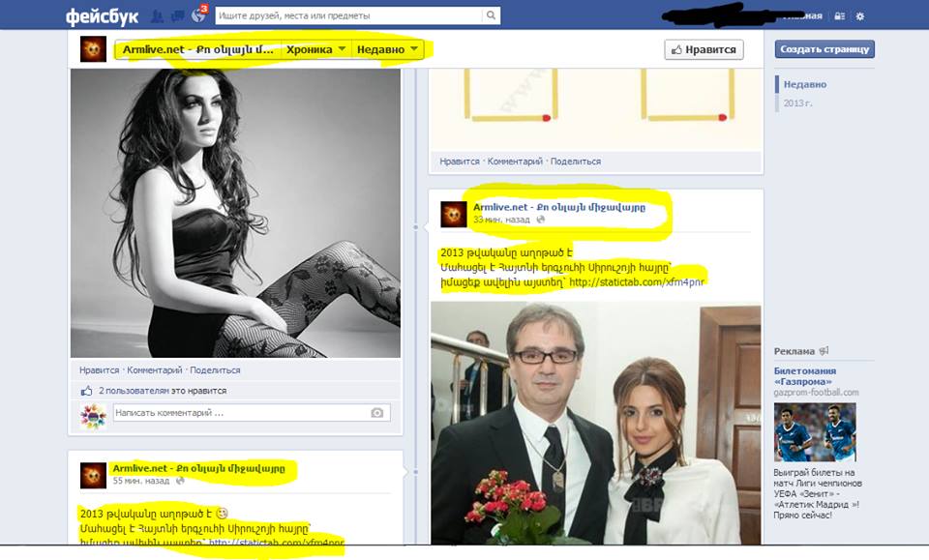
Task: Click the privacy shortcuts lock icon
Action: tap(839, 16)
